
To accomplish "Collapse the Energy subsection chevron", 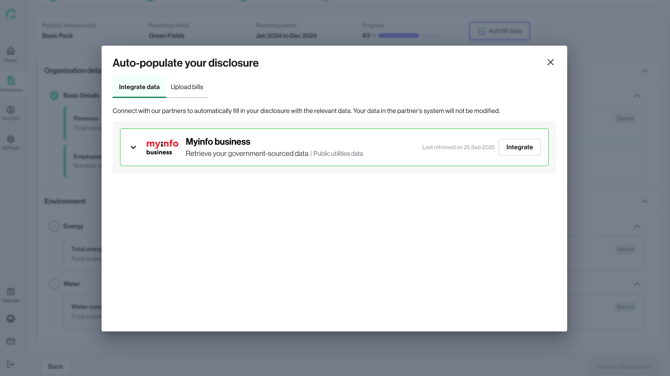I will point(637,226).
